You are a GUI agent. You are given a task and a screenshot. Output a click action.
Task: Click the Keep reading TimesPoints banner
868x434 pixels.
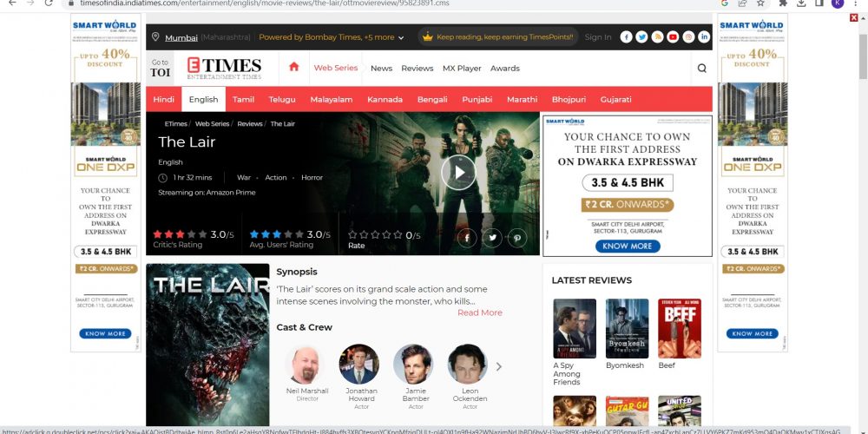coord(498,37)
